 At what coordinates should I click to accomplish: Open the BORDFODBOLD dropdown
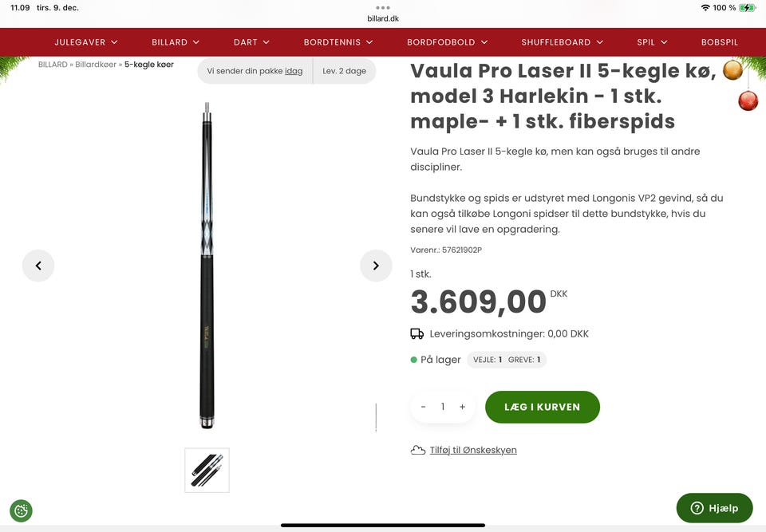[447, 42]
